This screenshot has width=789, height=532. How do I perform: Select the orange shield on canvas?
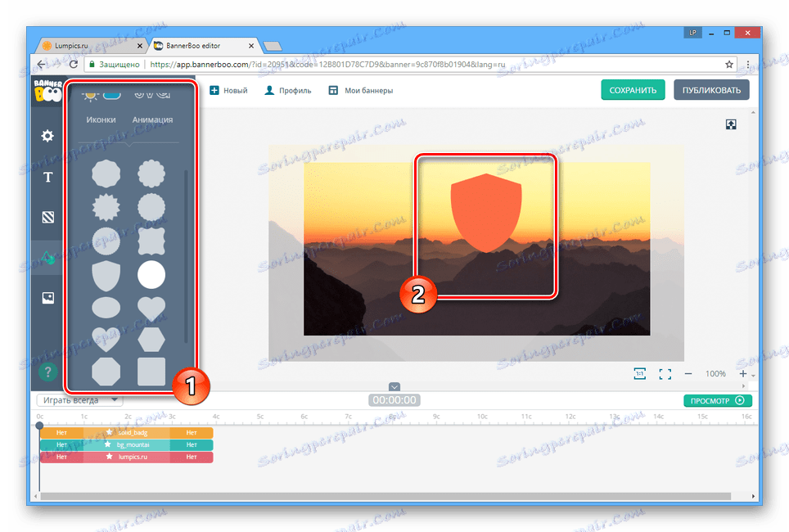[486, 213]
